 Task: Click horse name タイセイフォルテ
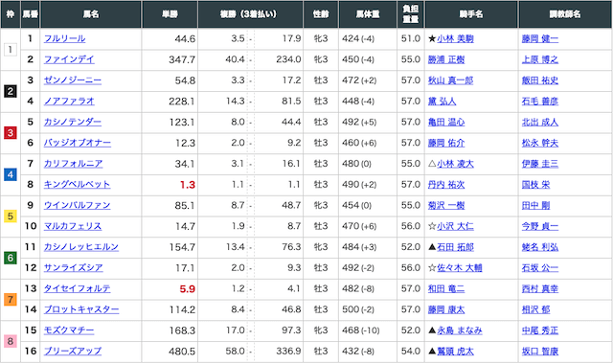(x=77, y=288)
